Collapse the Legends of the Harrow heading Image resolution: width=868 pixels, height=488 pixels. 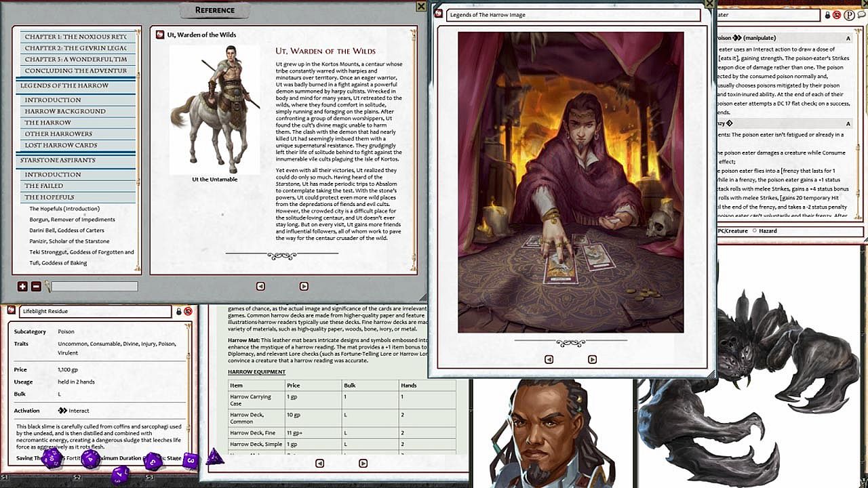pyautogui.click(x=76, y=86)
